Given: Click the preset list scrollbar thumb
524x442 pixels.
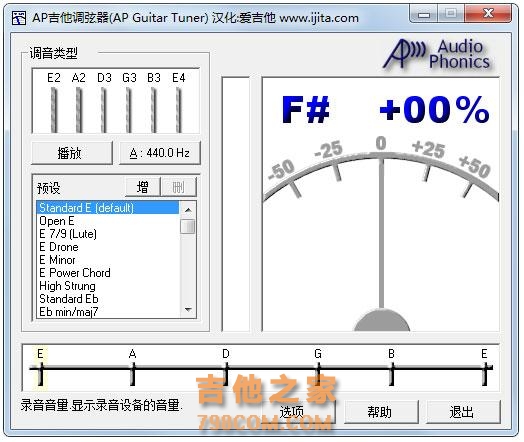Looking at the screenshot, I should (188, 226).
